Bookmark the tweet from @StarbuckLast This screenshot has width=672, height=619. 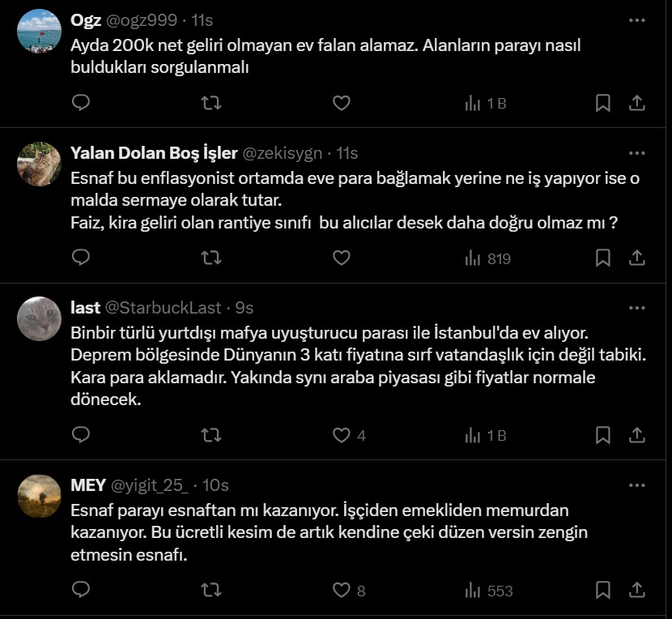pos(603,435)
